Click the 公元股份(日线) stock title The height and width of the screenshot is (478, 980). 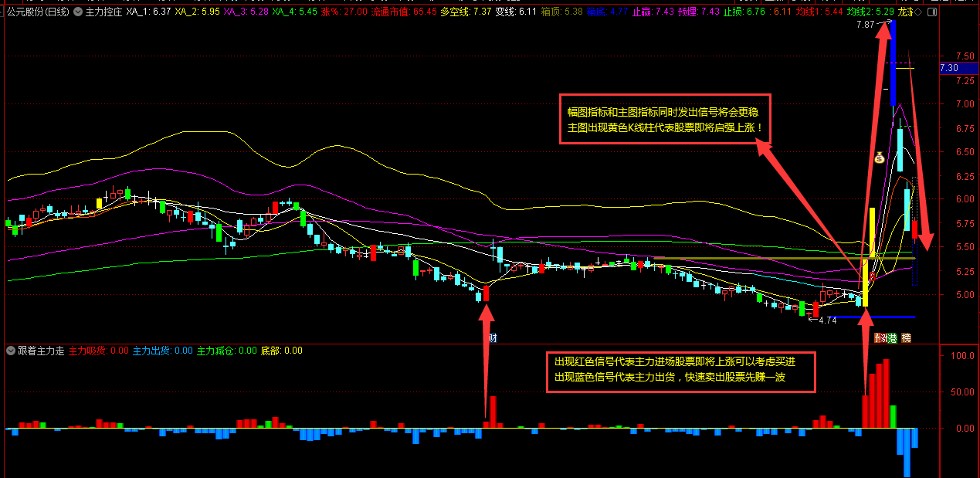click(38, 12)
